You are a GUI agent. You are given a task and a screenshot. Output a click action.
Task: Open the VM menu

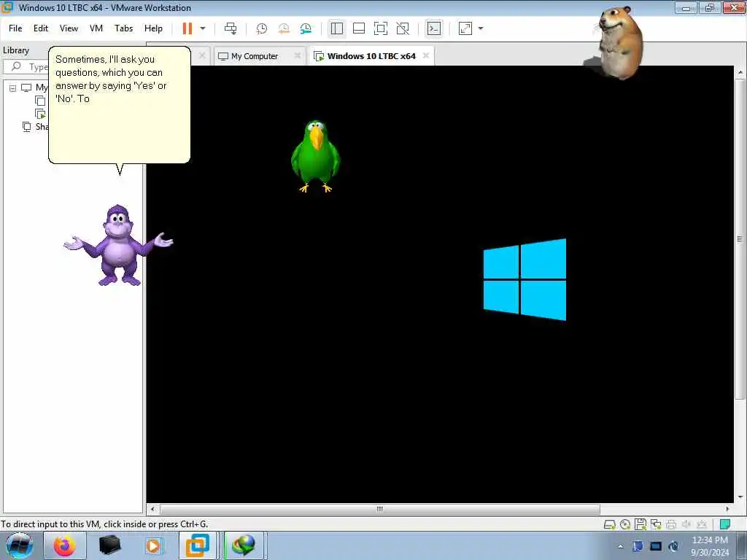tap(96, 28)
